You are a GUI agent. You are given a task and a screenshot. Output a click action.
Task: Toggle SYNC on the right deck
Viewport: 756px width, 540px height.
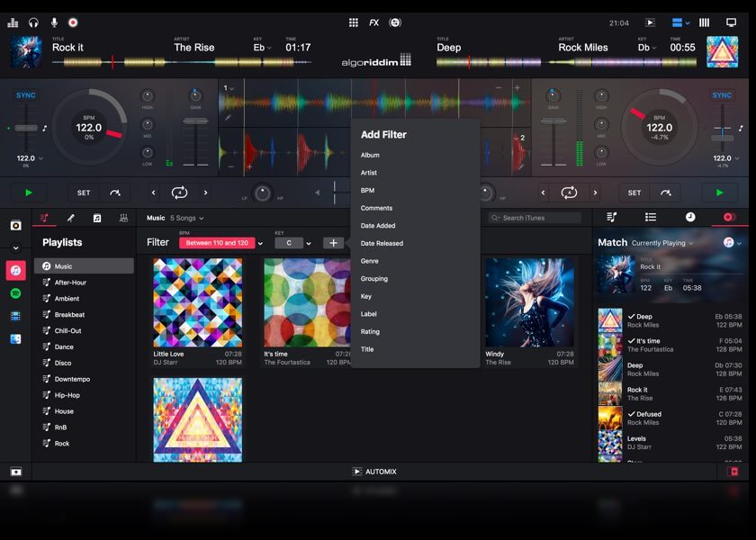[x=722, y=95]
